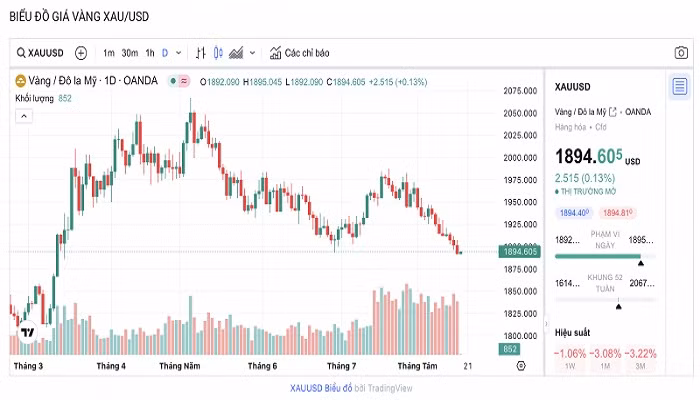Open the external link icon beside Vàng / Đô la Mỹ

(x=614, y=111)
